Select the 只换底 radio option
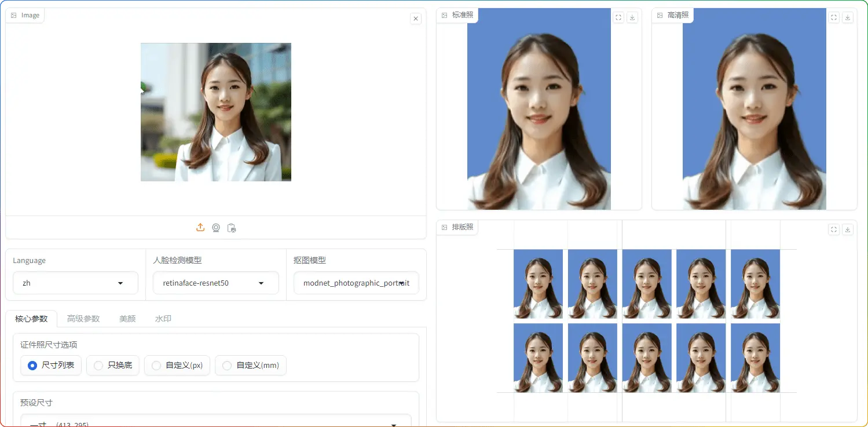 pyautogui.click(x=113, y=366)
